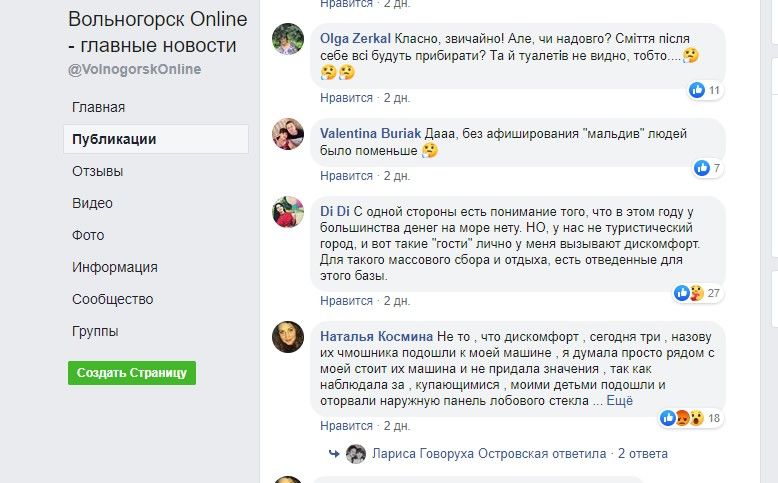Image resolution: width=778 pixels, height=483 pixels.
Task: Expand the 2 ответа reply thread
Action: tap(642, 454)
